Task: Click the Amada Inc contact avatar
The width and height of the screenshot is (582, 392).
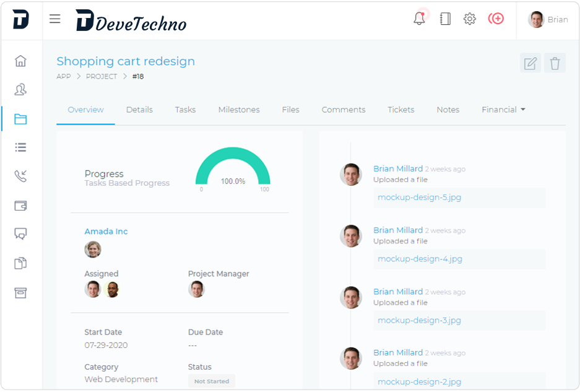Action: (93, 249)
